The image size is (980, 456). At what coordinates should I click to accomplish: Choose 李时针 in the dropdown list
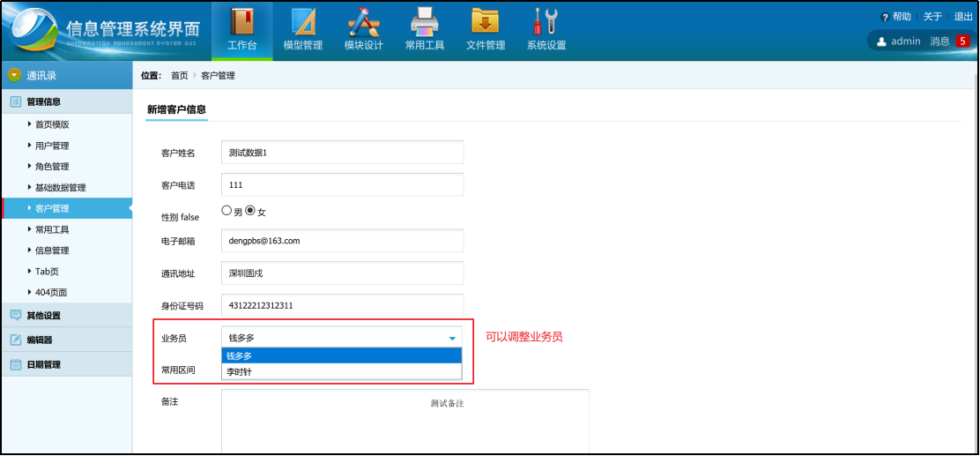coord(342,371)
